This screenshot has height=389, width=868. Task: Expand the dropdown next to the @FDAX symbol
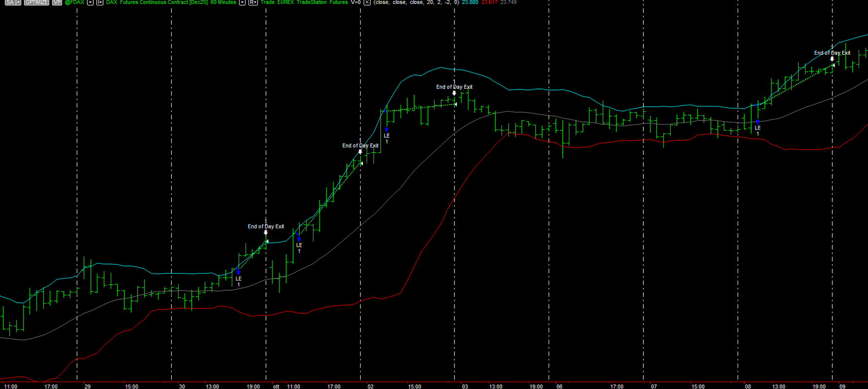pos(90,2)
